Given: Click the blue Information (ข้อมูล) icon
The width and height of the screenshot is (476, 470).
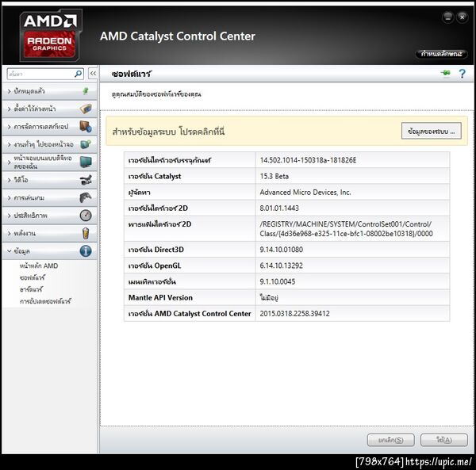Looking at the screenshot, I should click(86, 251).
